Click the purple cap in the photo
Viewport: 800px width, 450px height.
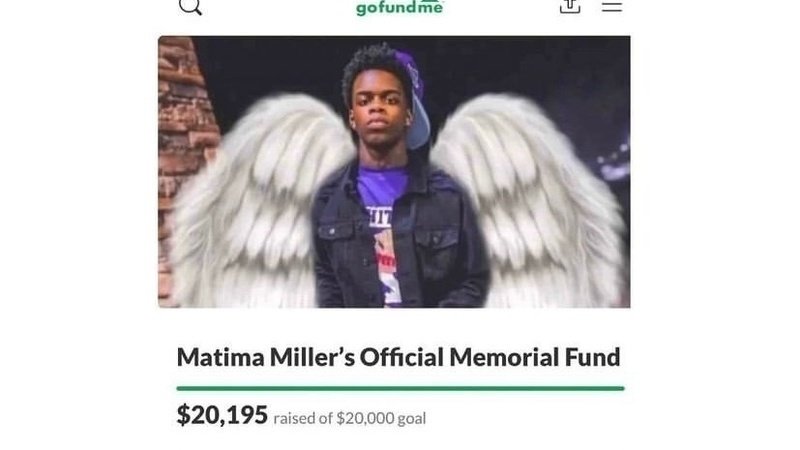[414, 99]
